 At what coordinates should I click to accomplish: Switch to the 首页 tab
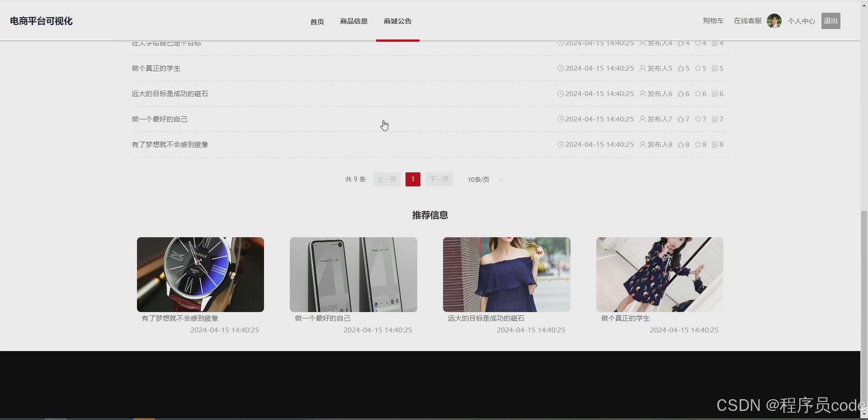pos(316,21)
